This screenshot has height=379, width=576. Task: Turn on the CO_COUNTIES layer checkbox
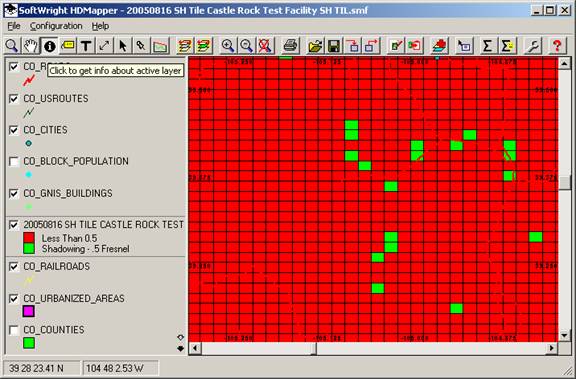click(x=14, y=330)
